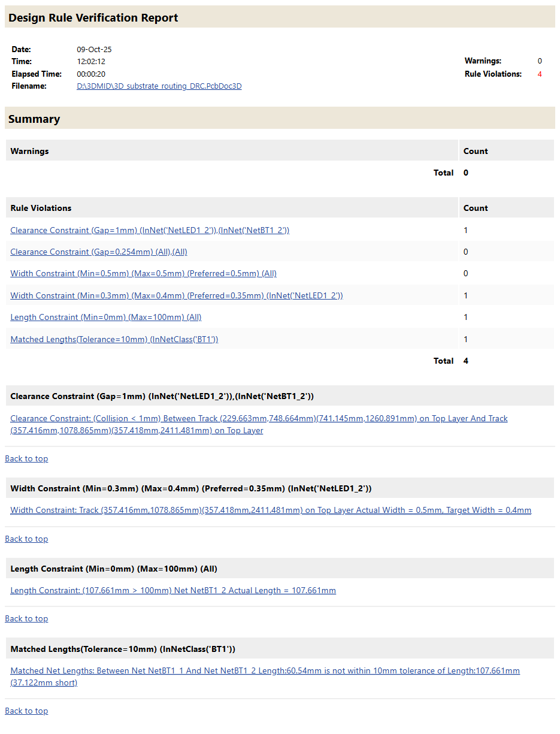Viewport: 560px width, 734px height.
Task: Open Clearance Constraint Gap=0.254mm summary link
Action: point(99,252)
